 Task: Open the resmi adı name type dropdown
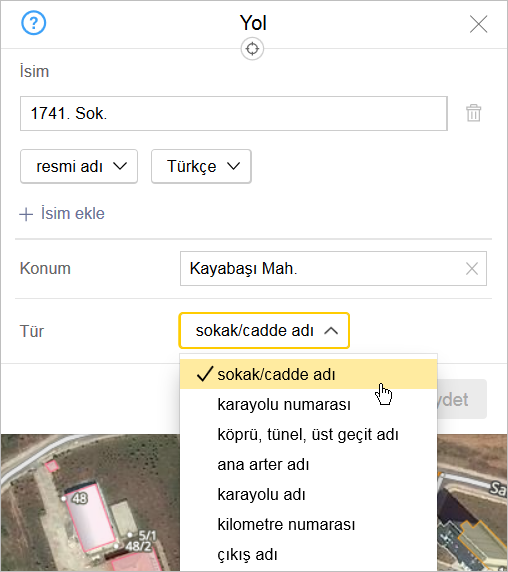pyautogui.click(x=79, y=166)
